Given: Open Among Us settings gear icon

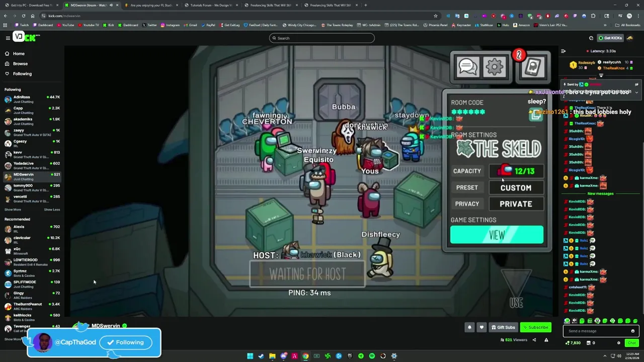Looking at the screenshot, I should [495, 66].
